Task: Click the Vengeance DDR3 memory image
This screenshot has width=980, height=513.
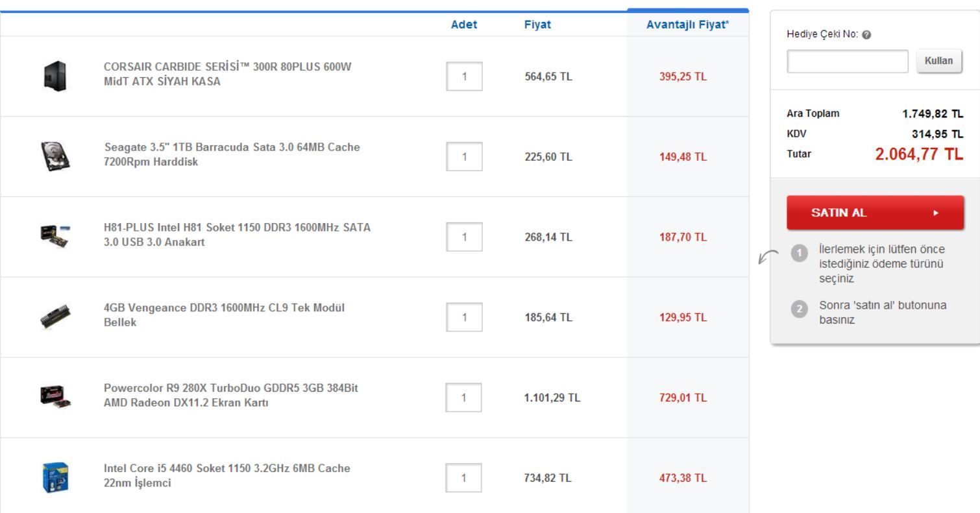Action: (55, 317)
